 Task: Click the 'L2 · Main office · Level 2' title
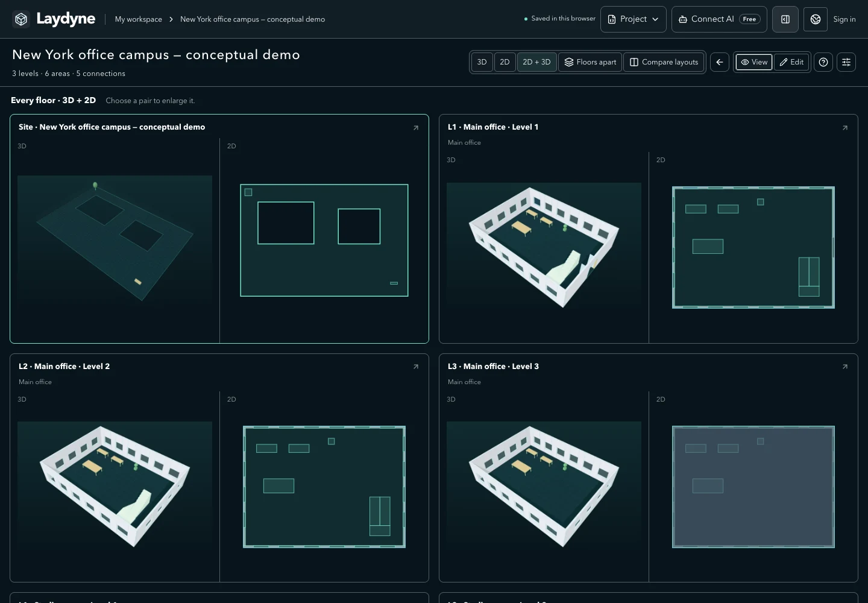click(x=64, y=367)
